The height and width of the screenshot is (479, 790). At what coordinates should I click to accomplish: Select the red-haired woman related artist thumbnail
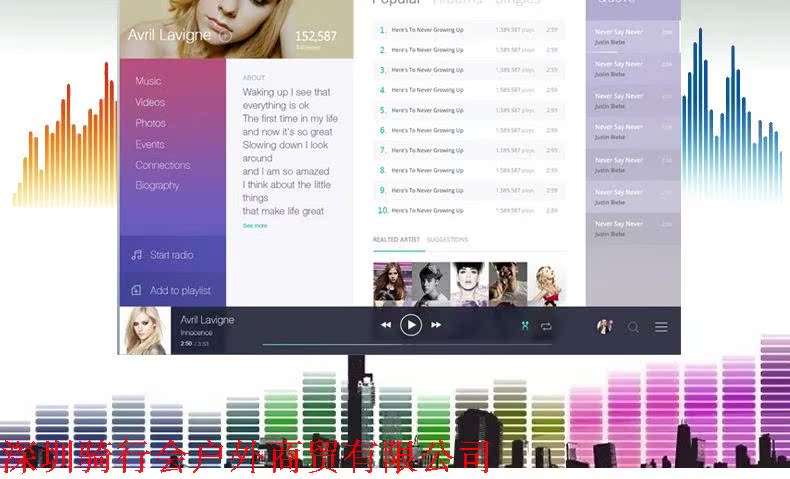click(392, 284)
